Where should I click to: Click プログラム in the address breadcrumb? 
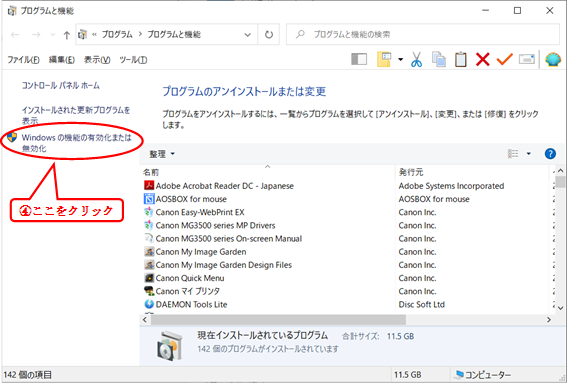click(117, 34)
